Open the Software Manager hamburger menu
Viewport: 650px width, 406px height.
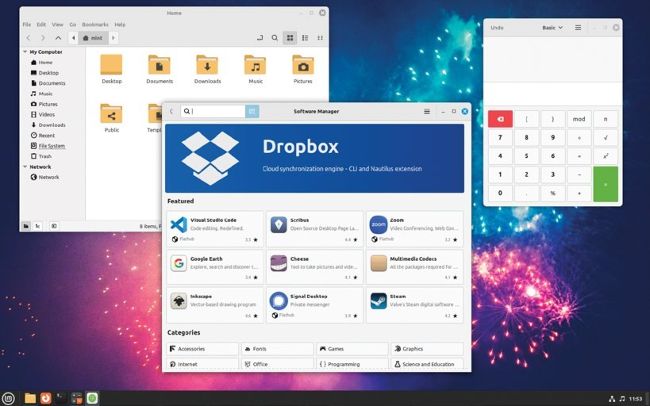point(427,111)
